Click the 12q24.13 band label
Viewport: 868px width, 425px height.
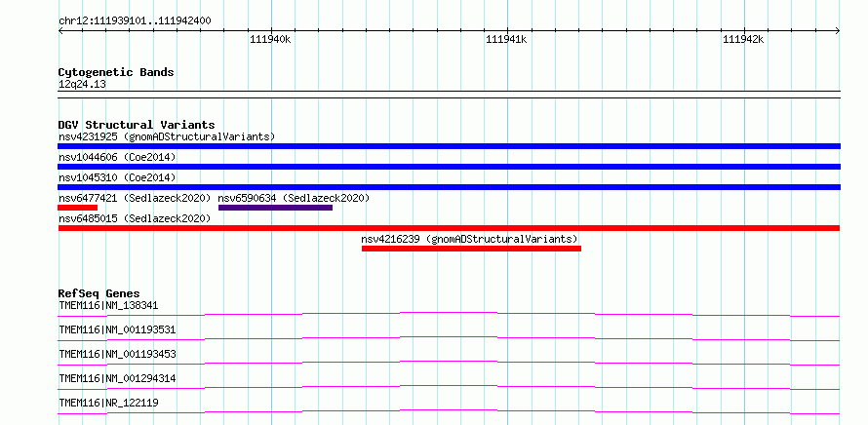pyautogui.click(x=82, y=85)
